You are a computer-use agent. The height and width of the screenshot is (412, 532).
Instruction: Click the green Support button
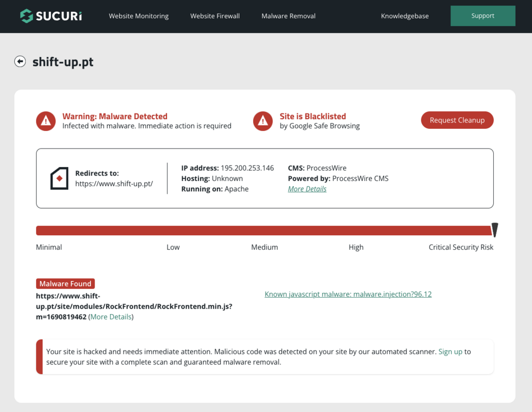[x=483, y=16]
